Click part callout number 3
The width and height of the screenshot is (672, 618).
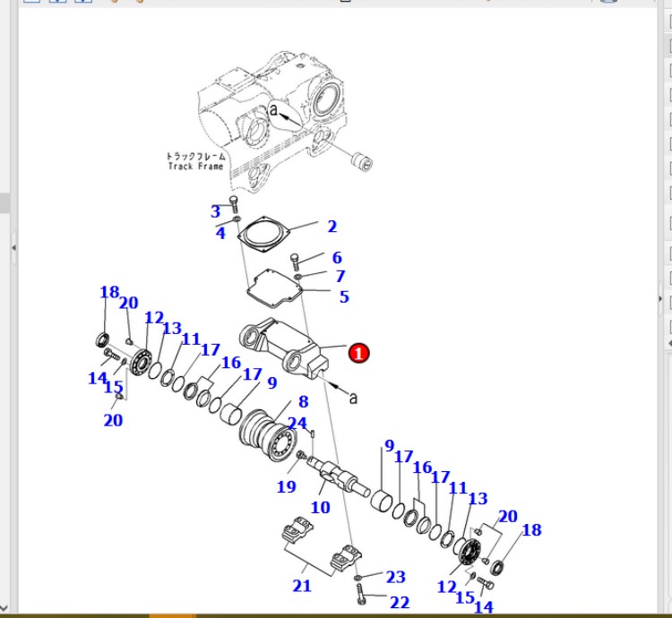tap(215, 211)
